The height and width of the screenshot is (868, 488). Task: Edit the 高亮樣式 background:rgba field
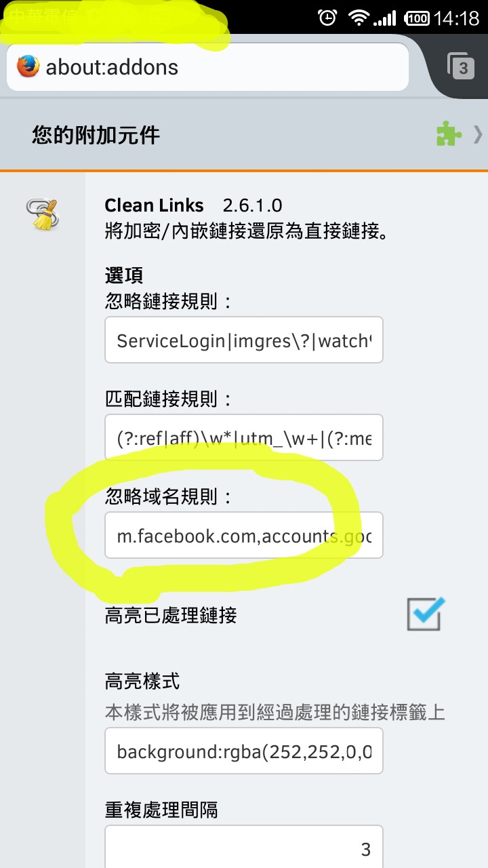click(x=244, y=751)
